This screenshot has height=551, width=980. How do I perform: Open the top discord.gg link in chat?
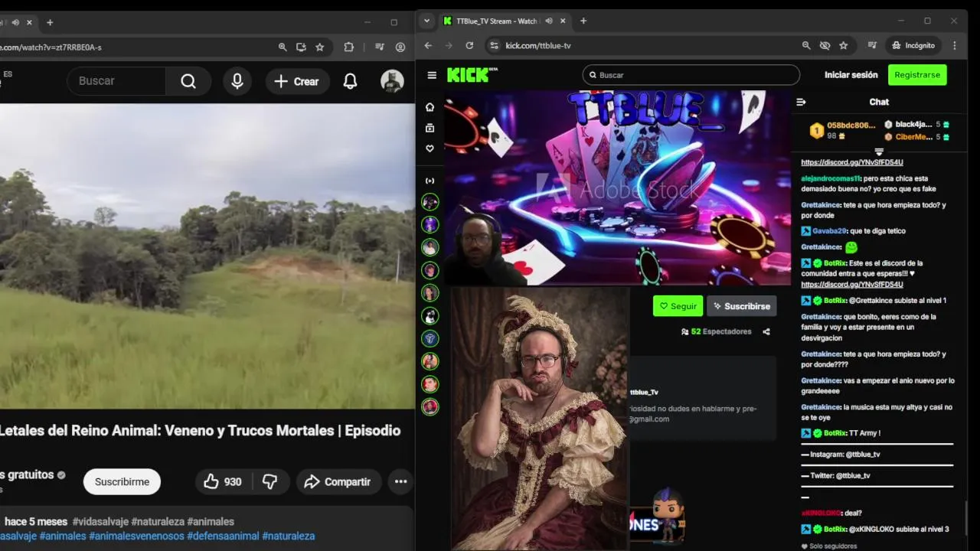(852, 162)
